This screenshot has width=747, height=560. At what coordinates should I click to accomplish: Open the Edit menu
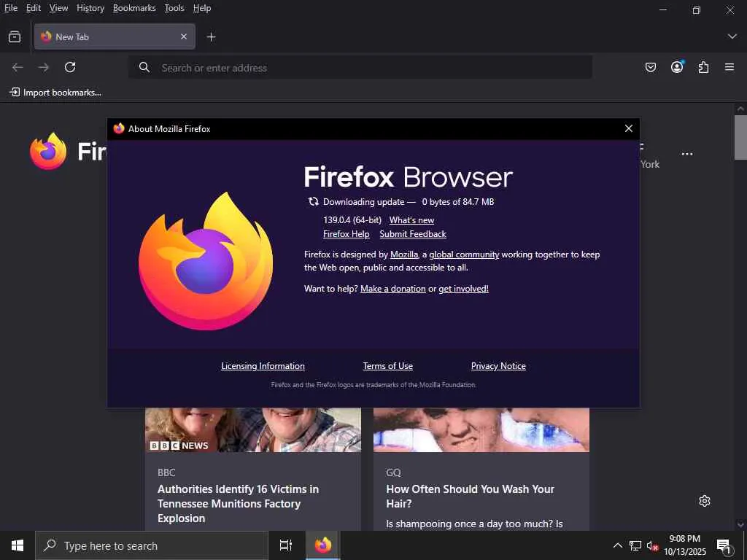tap(34, 8)
